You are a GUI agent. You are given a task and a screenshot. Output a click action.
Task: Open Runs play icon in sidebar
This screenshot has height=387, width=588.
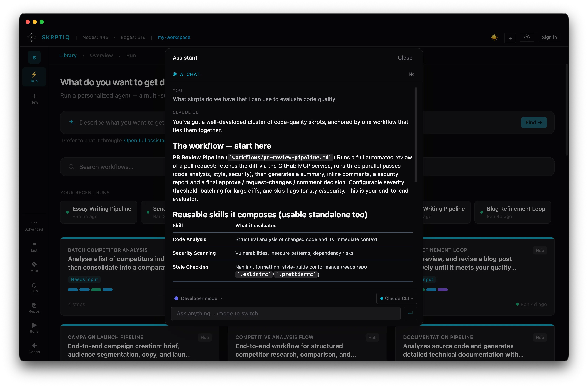(34, 328)
